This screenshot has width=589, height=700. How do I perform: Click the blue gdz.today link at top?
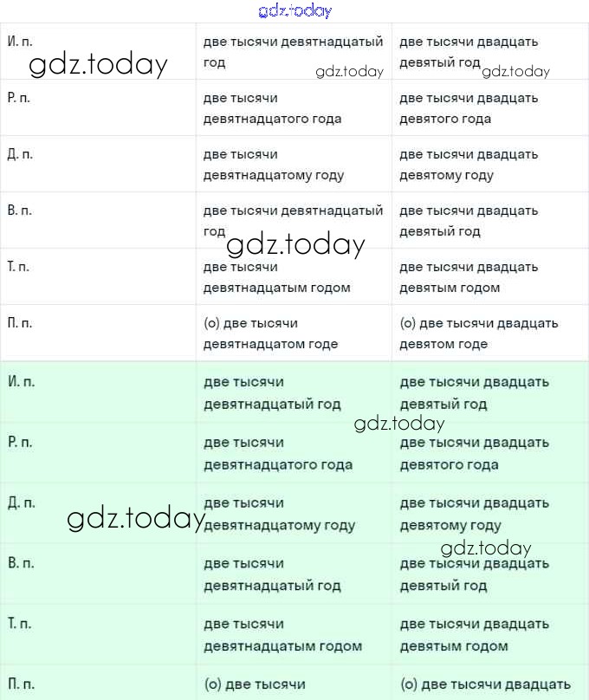tap(294, 11)
